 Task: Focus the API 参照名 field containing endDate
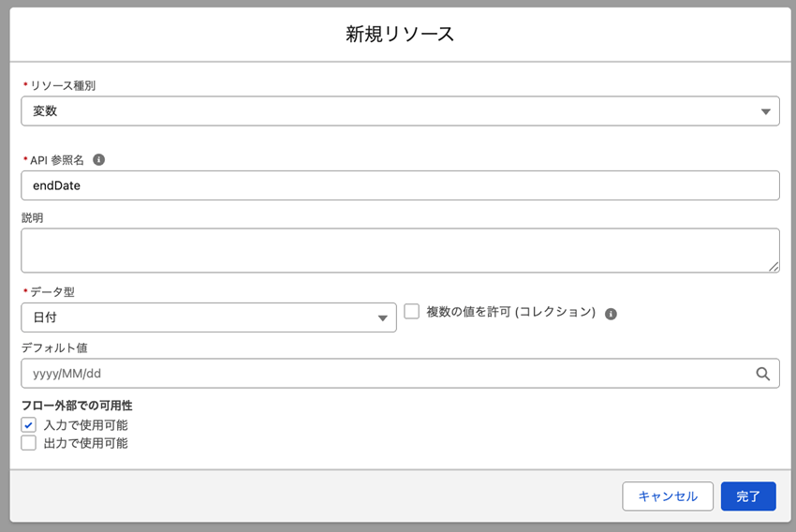tap(400, 185)
